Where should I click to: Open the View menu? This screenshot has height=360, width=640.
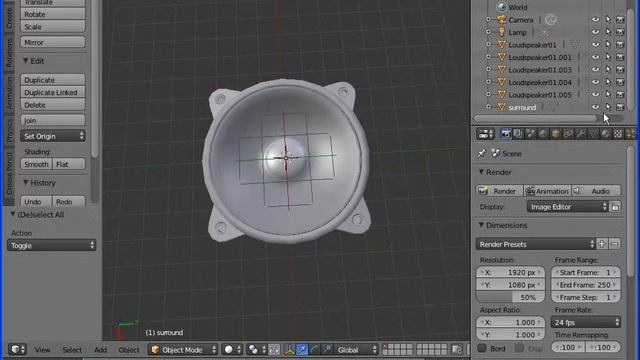point(42,350)
